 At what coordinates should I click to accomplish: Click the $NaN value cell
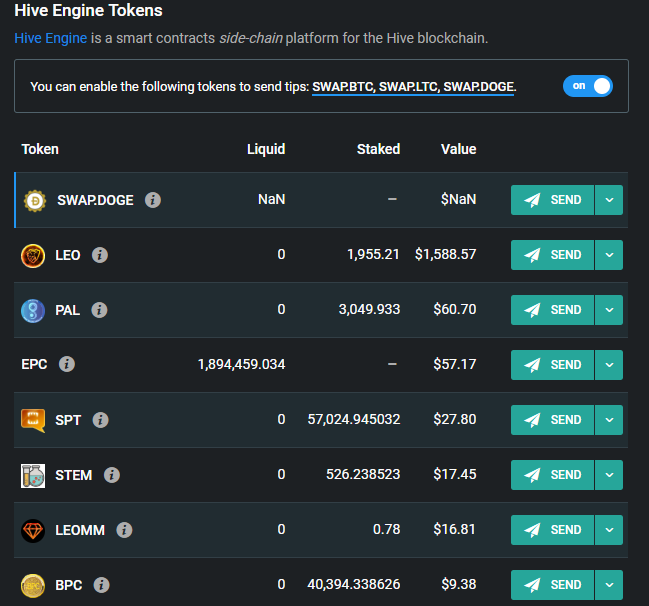click(459, 200)
